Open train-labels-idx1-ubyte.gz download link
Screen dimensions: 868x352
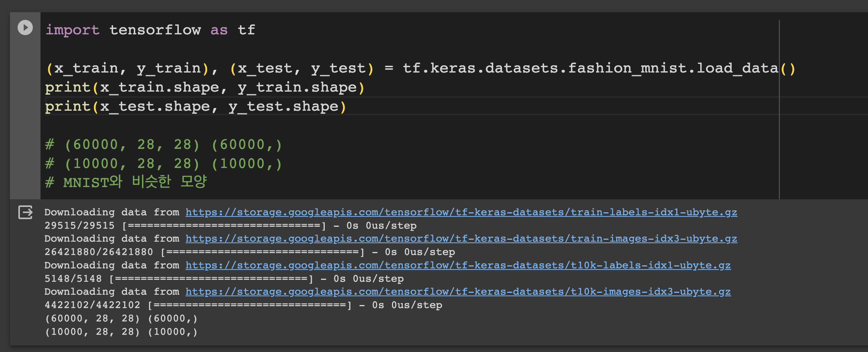click(x=462, y=212)
